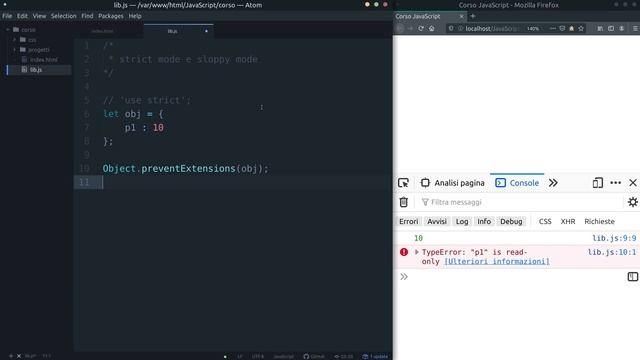Open devtools three-dot options menu
The width and height of the screenshot is (640, 360).
(616, 183)
